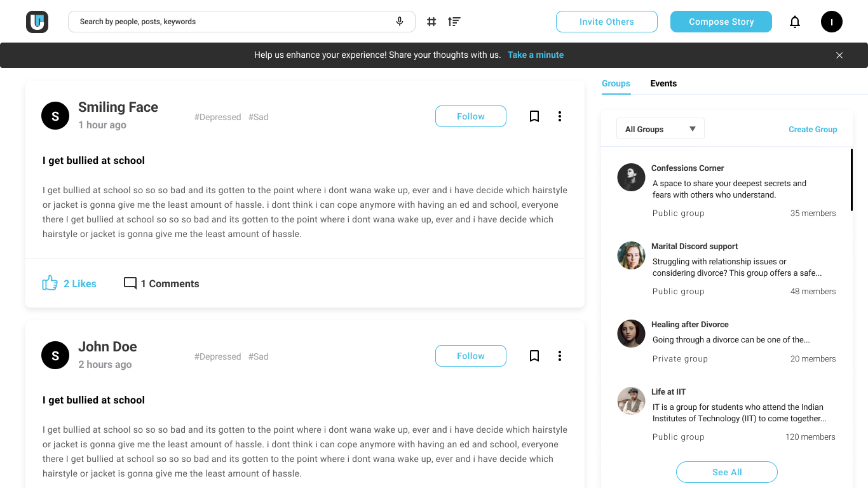Click the Compose Story button

click(721, 22)
